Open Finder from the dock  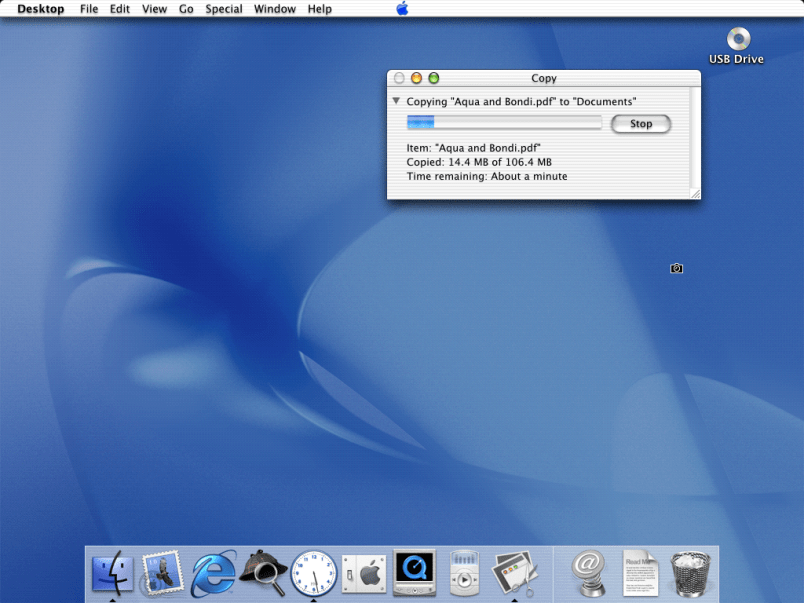point(112,574)
